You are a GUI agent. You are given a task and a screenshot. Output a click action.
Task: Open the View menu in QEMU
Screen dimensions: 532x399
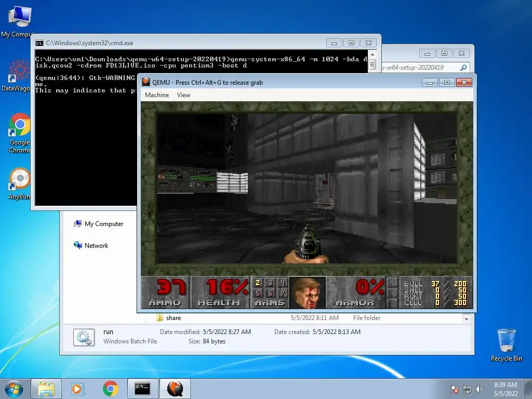coord(183,95)
